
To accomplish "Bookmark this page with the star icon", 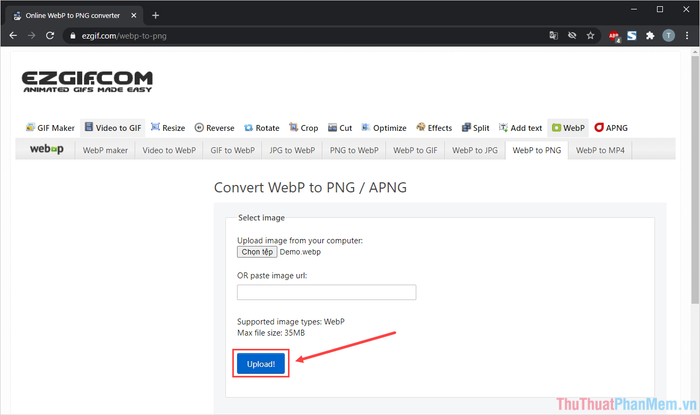I will tap(591, 35).
